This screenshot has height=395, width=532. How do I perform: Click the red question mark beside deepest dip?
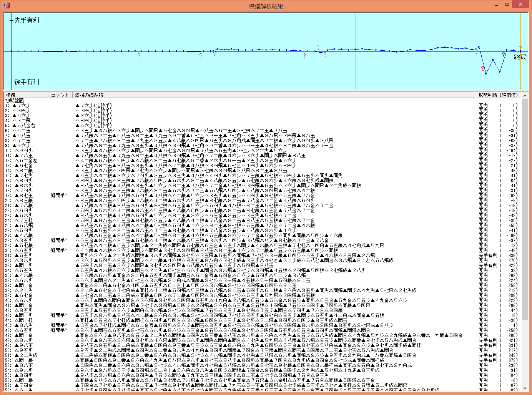tap(482, 69)
